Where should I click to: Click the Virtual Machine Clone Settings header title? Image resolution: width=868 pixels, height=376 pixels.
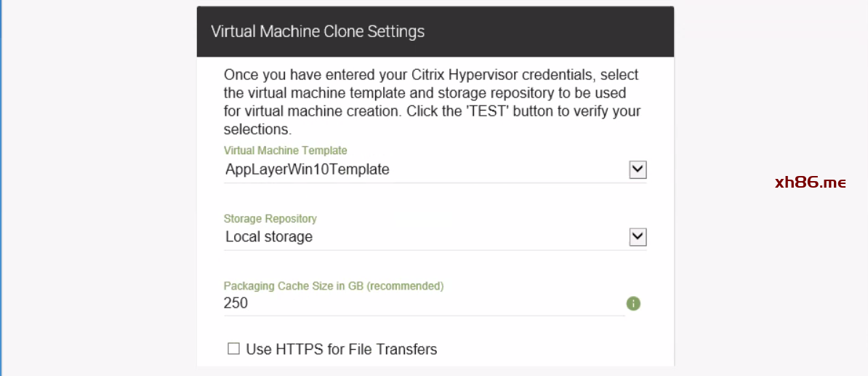[318, 32]
